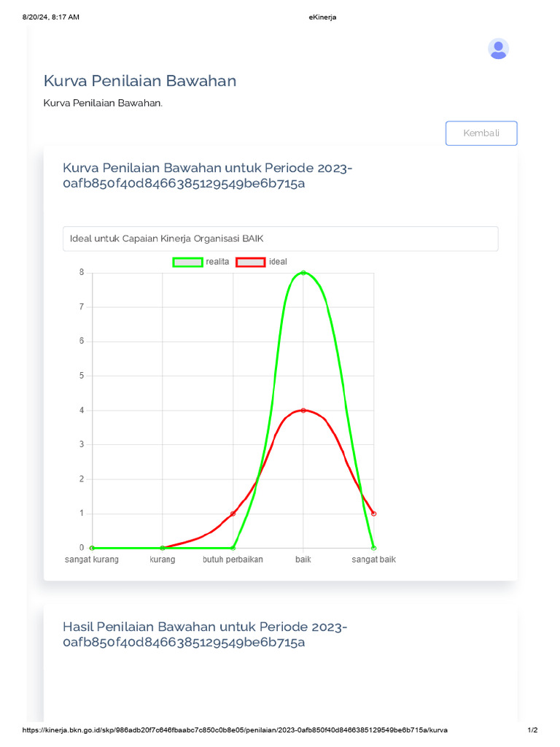Screen dimensions: 560x747
Task: Toggle the red ideal legend box
Action: pos(250,262)
